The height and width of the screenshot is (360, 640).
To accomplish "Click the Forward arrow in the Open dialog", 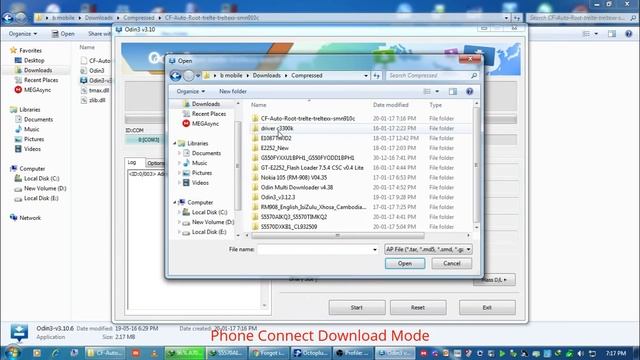I will tap(189, 76).
